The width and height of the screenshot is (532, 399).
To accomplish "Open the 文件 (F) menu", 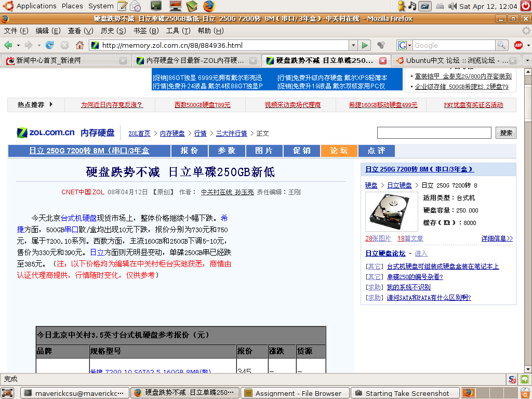I will [x=16, y=31].
